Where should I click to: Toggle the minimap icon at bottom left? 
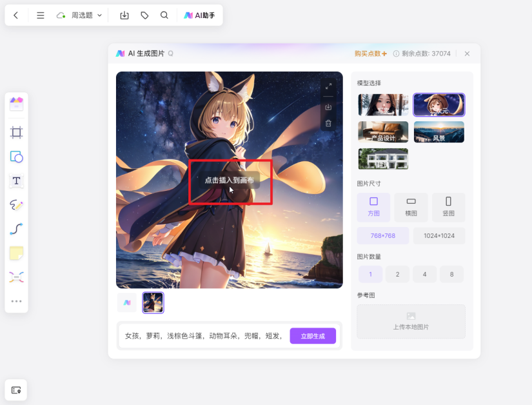point(16,390)
